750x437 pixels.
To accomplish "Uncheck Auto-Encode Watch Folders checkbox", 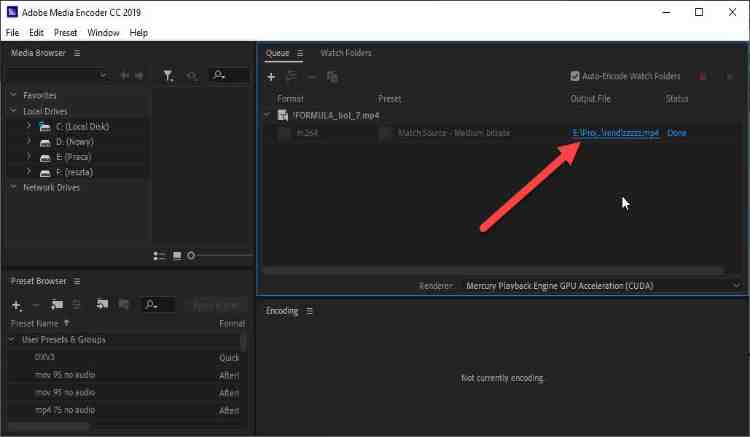I will click(575, 76).
